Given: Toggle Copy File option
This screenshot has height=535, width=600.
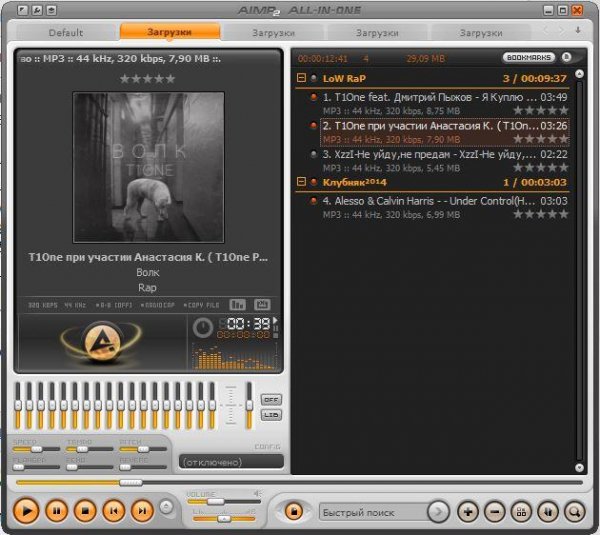Looking at the screenshot, I should pos(201,305).
